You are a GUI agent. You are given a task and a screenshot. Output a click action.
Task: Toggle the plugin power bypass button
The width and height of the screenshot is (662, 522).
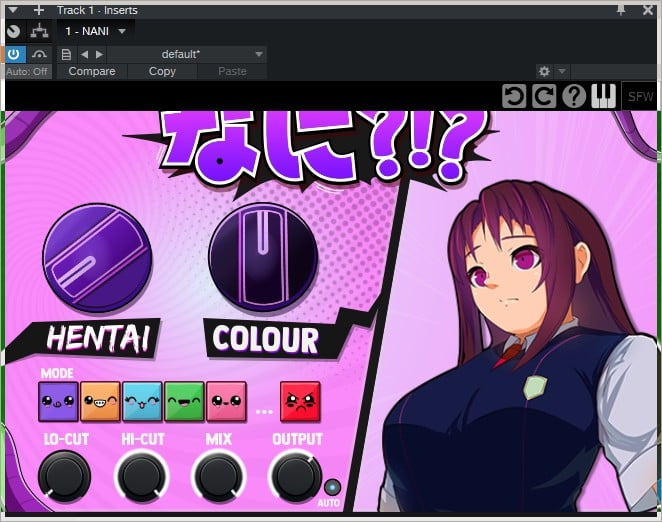click(14, 54)
